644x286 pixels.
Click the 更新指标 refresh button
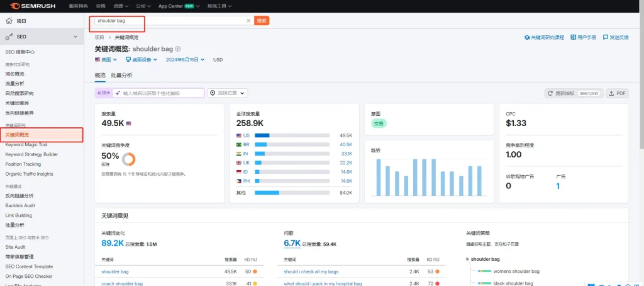(574, 93)
